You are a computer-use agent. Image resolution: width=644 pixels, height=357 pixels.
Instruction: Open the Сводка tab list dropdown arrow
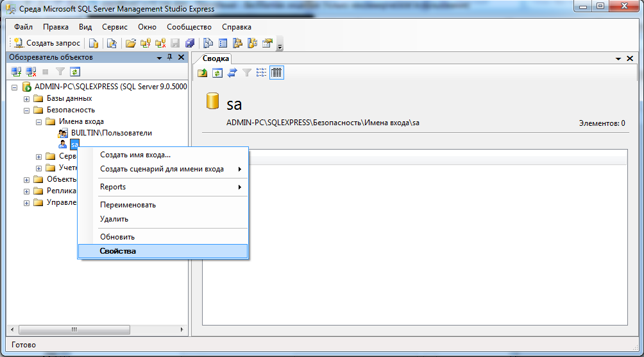coord(618,59)
